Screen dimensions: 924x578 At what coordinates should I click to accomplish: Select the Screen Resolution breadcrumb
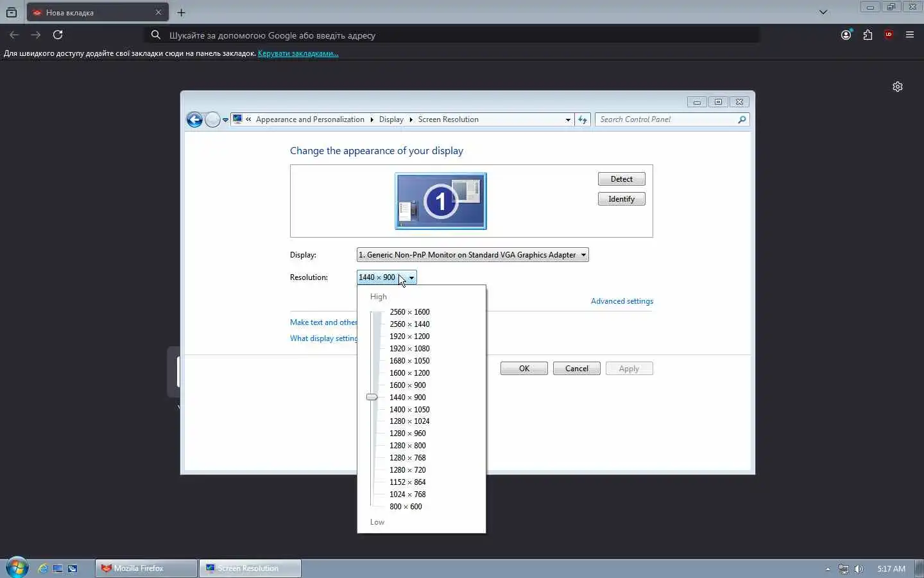click(x=448, y=119)
